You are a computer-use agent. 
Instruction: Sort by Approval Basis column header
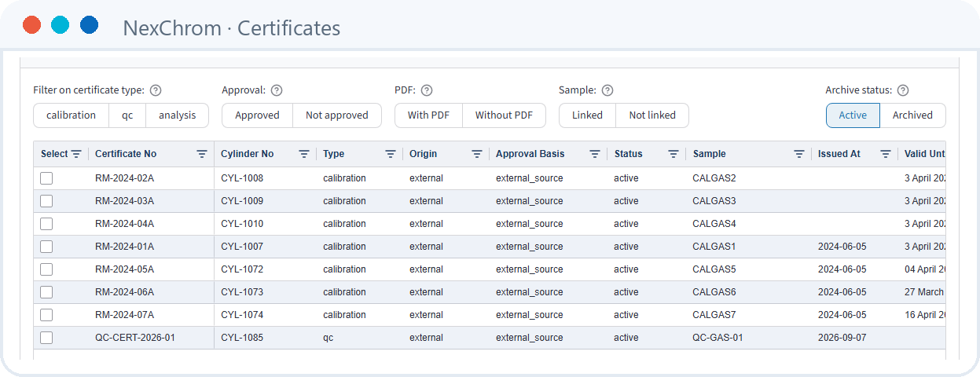pyautogui.click(x=530, y=154)
